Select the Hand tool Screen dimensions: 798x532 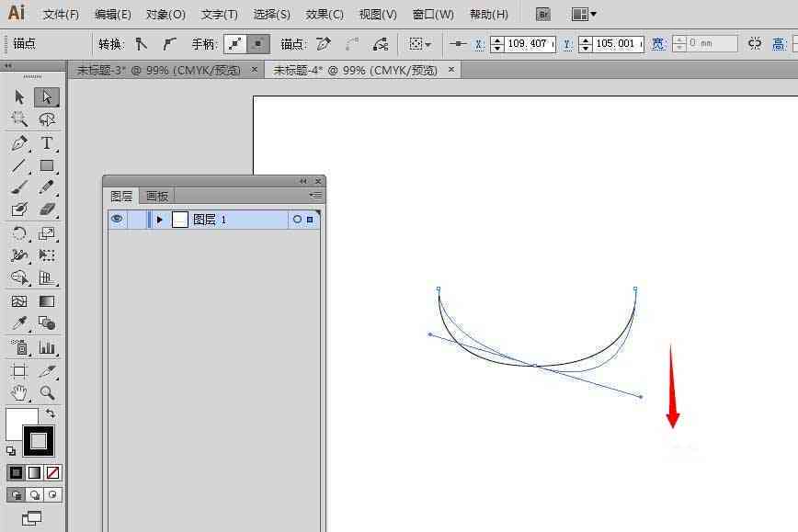point(19,392)
